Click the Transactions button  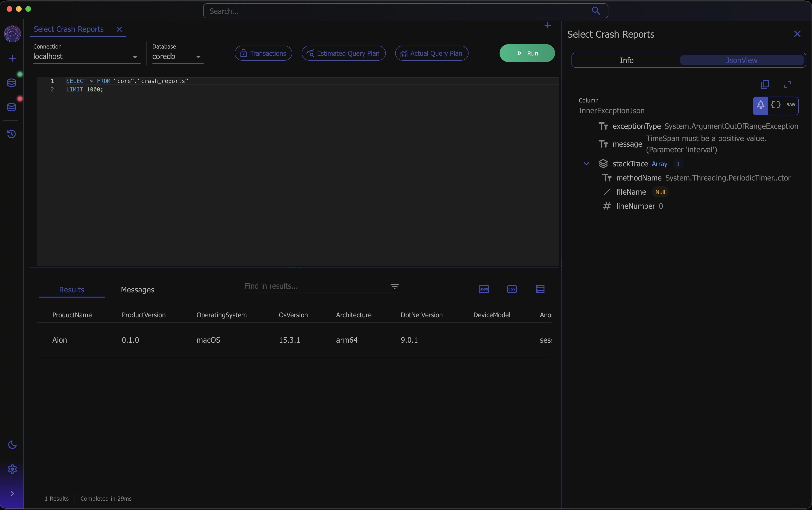(x=263, y=53)
